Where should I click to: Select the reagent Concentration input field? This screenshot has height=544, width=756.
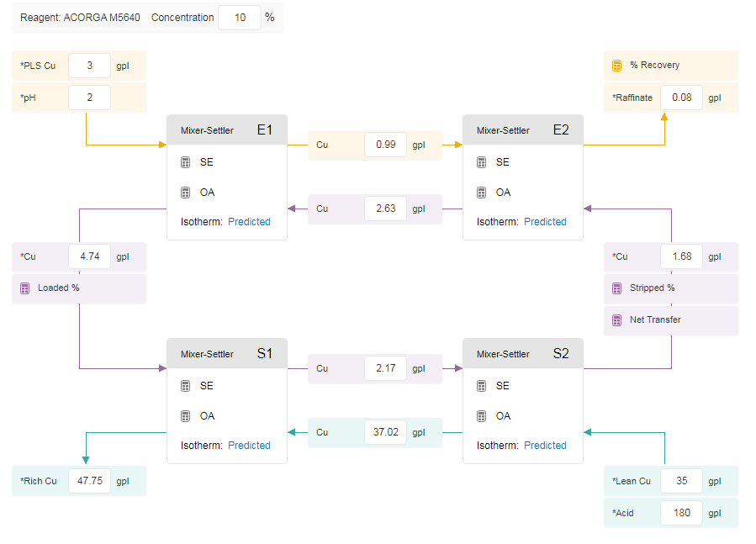click(240, 18)
